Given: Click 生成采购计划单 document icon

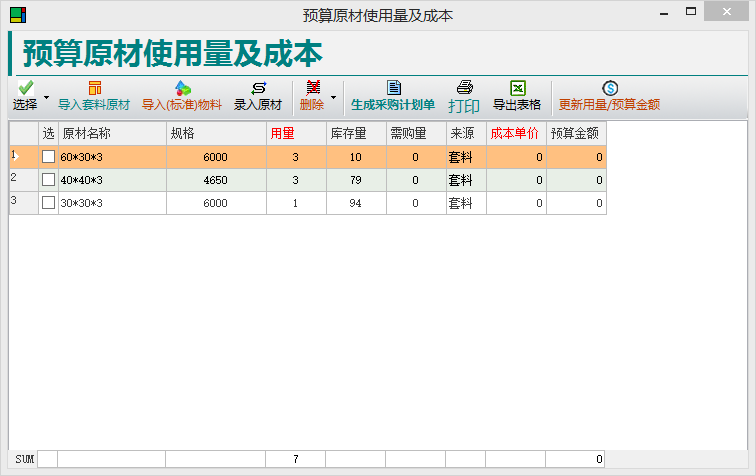Looking at the screenshot, I should click(x=393, y=88).
